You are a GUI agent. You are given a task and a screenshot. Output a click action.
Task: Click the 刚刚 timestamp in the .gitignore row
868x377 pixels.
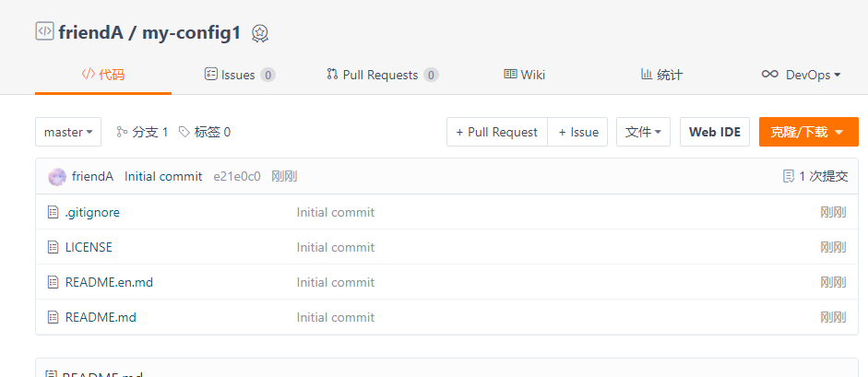833,212
